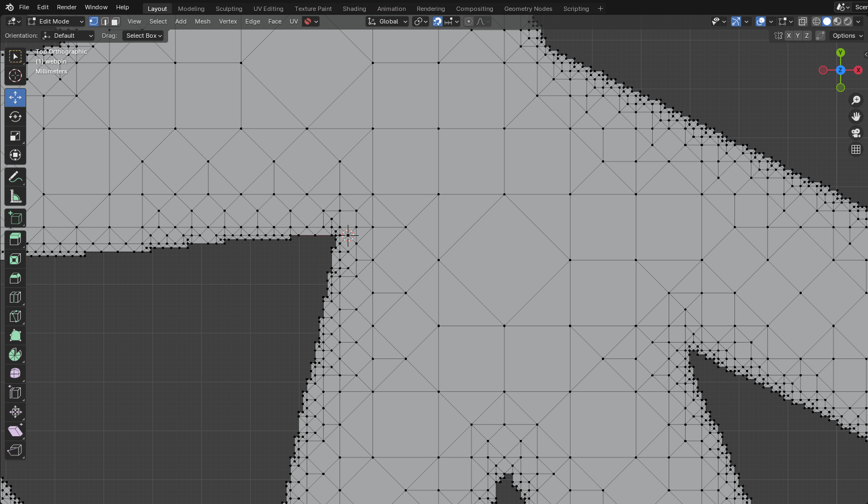The width and height of the screenshot is (868, 504).
Task: Select the Edge Slide tool
Action: coord(15,393)
